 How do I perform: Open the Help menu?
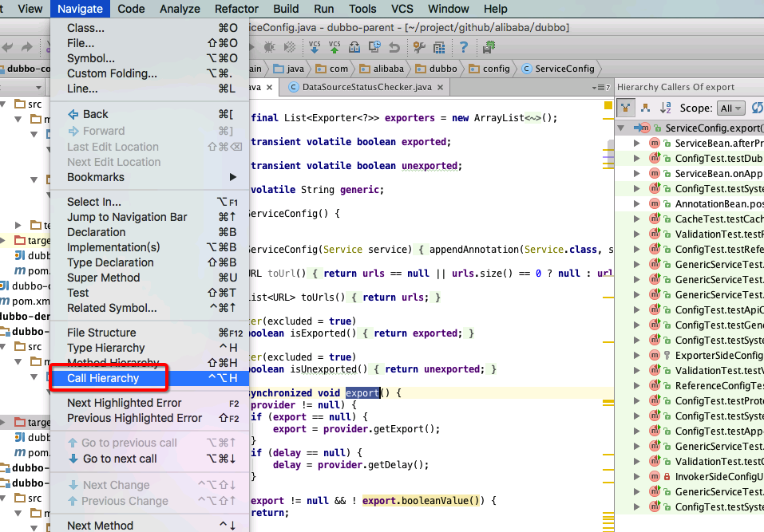495,9
